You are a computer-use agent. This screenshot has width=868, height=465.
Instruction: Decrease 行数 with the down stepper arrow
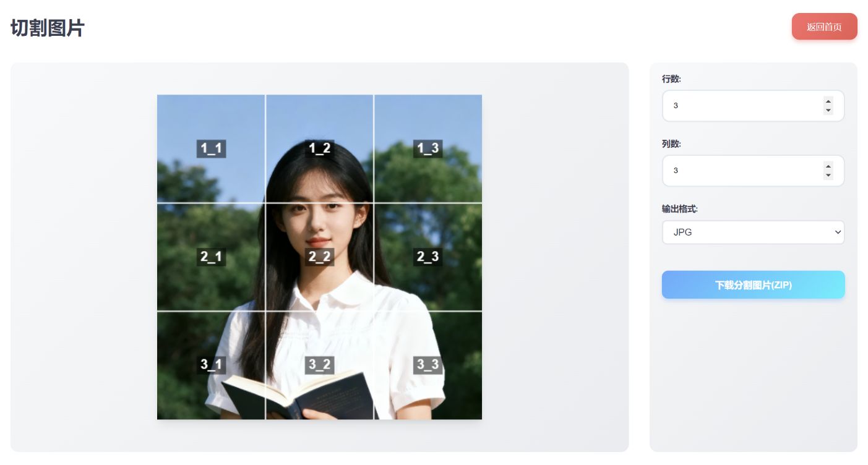pos(828,110)
